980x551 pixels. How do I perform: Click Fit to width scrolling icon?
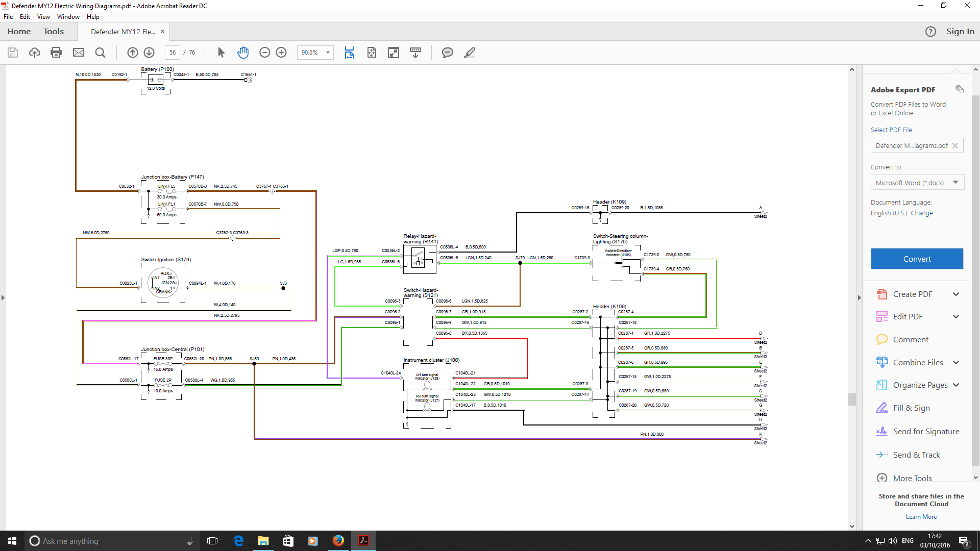pyautogui.click(x=349, y=53)
